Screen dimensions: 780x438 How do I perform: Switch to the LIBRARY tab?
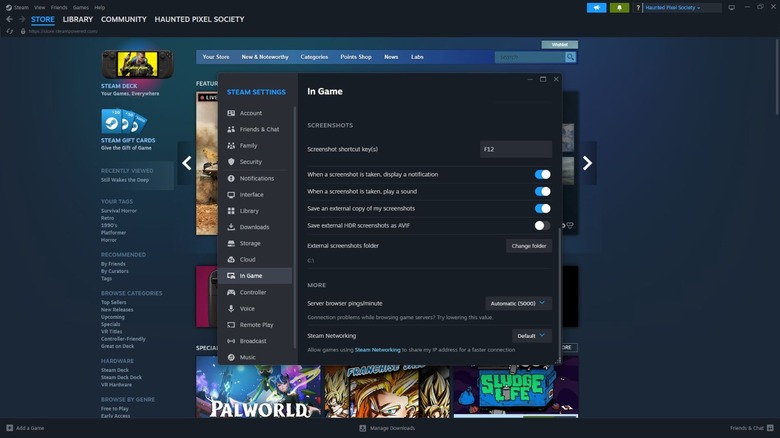[78, 19]
